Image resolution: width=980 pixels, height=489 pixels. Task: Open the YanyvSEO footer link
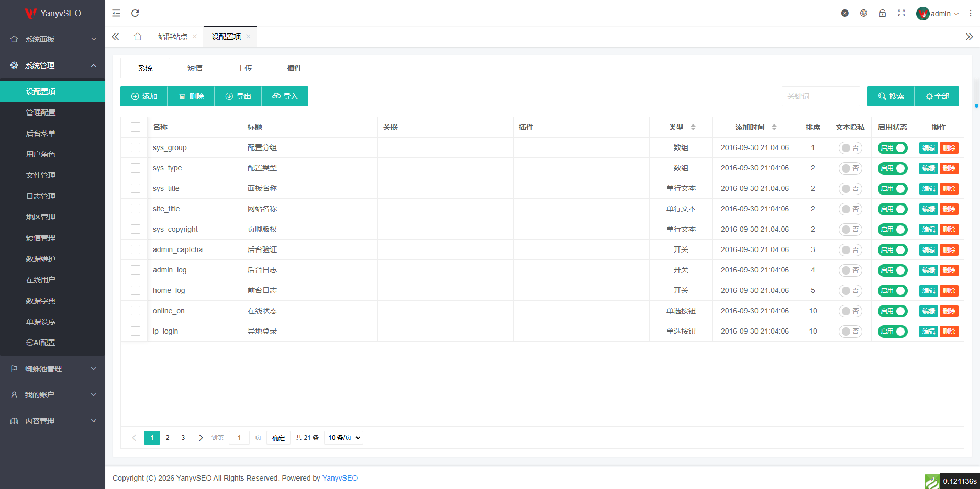(x=340, y=478)
